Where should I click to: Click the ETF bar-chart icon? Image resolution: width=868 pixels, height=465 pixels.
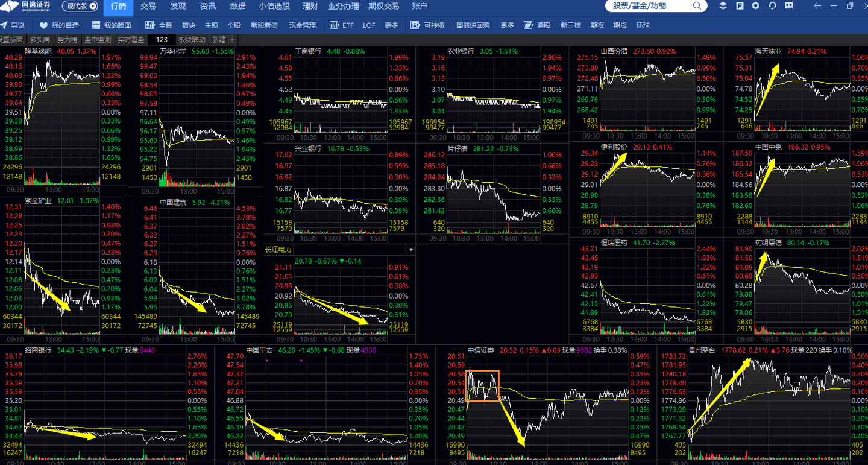click(334, 25)
